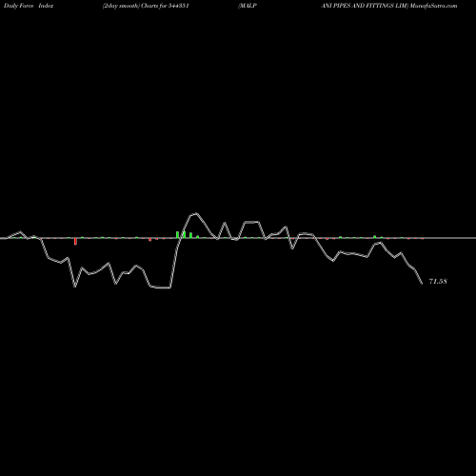Click the 'Daily Force Index' title text
The image size is (476, 476).
29,6
